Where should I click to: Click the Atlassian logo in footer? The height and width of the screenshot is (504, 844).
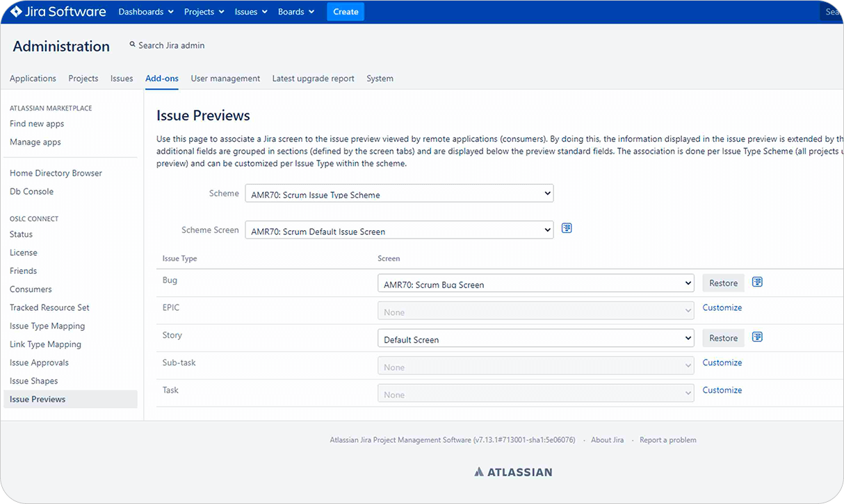[513, 472]
